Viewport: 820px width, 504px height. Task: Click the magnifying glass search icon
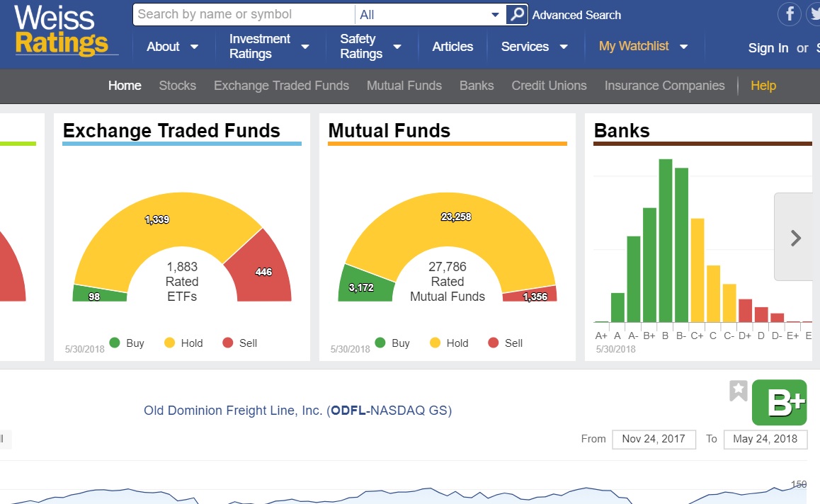point(518,14)
